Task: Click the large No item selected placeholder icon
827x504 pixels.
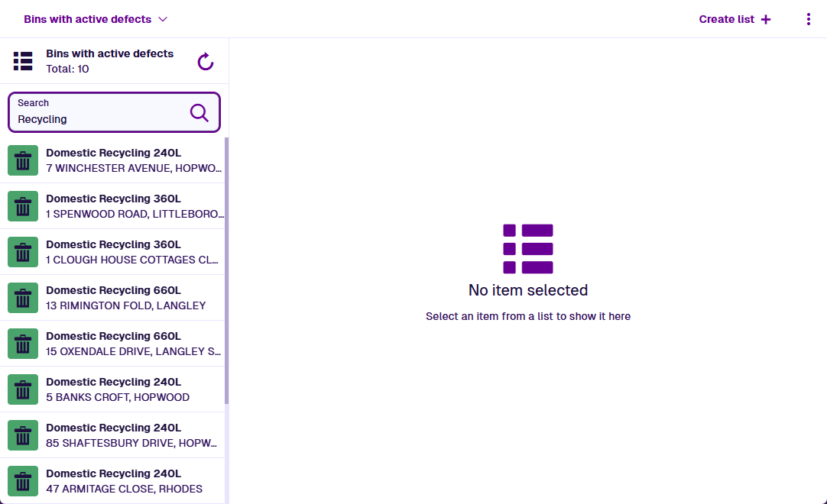Action: pyautogui.click(x=527, y=248)
